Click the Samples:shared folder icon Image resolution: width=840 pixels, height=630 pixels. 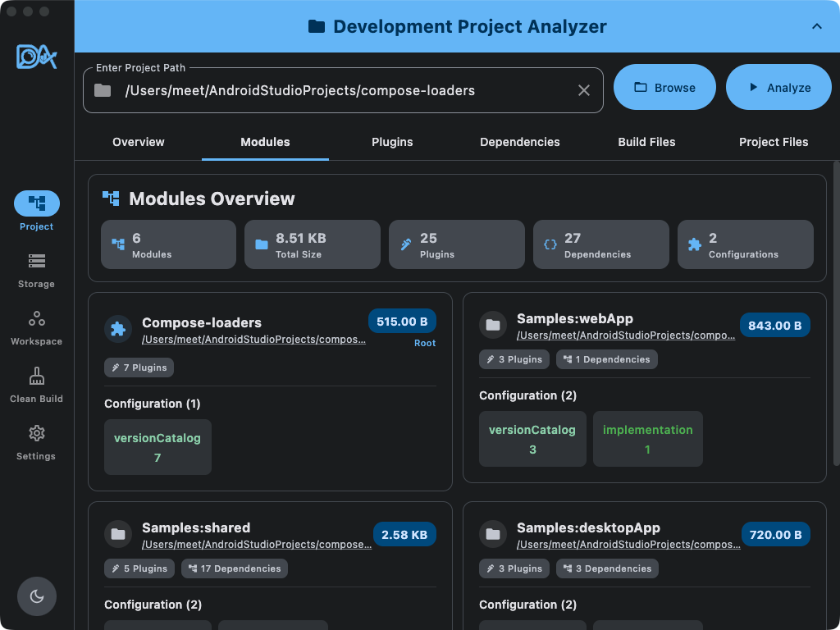[x=118, y=534]
